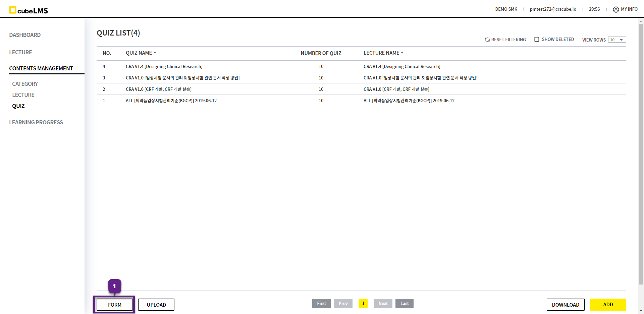644x314 pixels.
Task: Open My Info user profile icon
Action: click(x=616, y=9)
